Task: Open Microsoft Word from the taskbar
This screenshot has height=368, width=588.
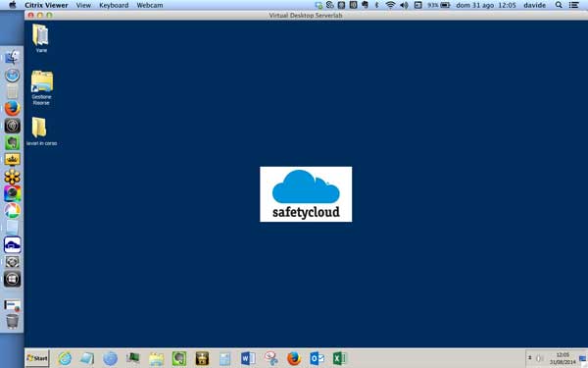Action: [x=248, y=358]
